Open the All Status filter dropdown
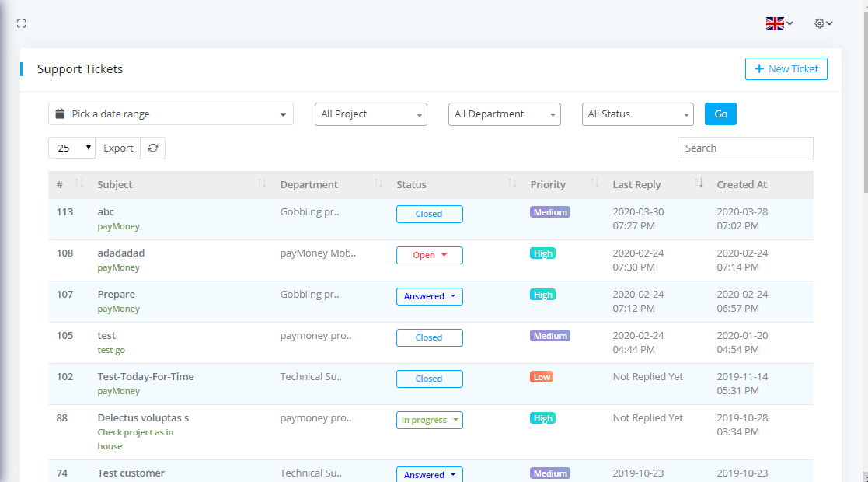 coord(637,114)
